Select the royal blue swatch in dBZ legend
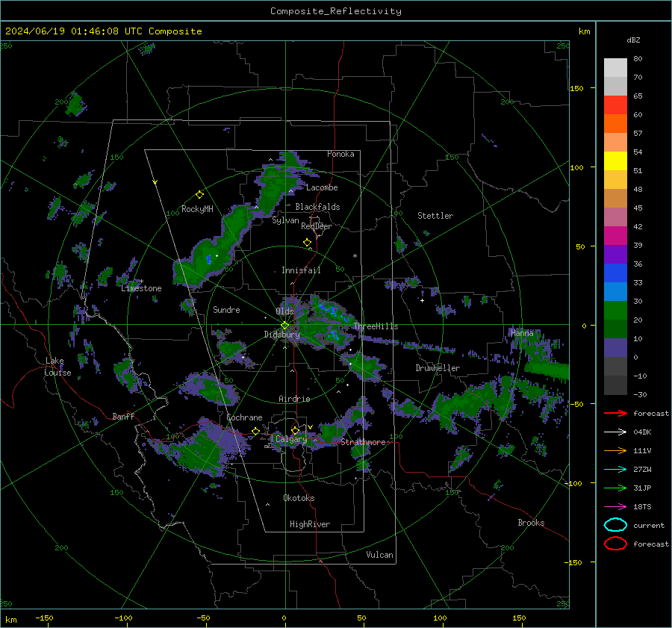 (x=615, y=273)
